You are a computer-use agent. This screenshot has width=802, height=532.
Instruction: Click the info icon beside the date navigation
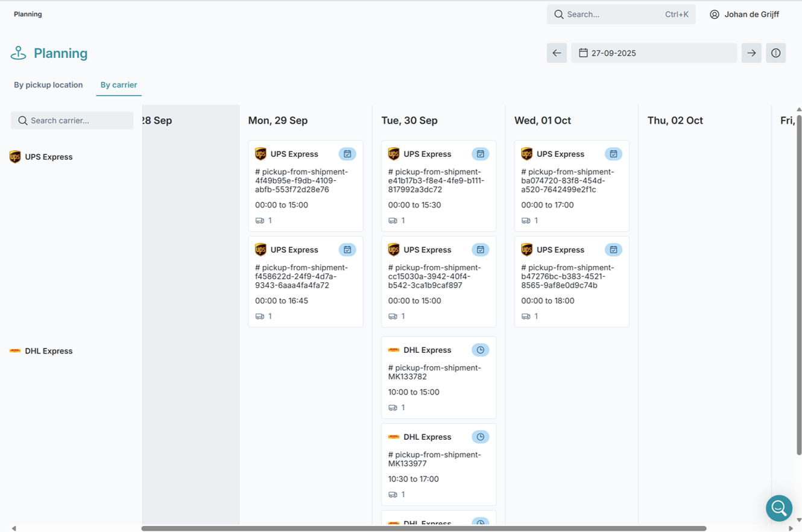(775, 53)
